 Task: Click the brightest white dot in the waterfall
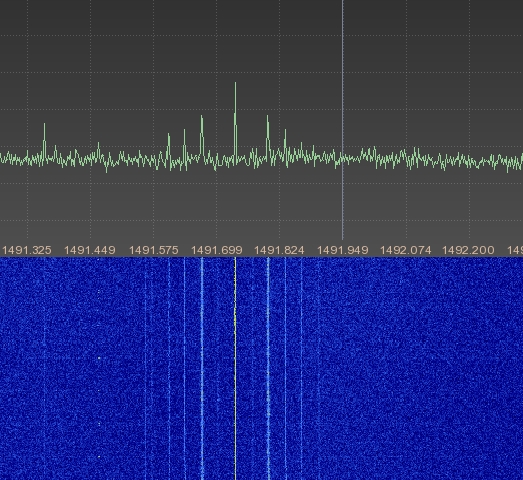[99, 358]
